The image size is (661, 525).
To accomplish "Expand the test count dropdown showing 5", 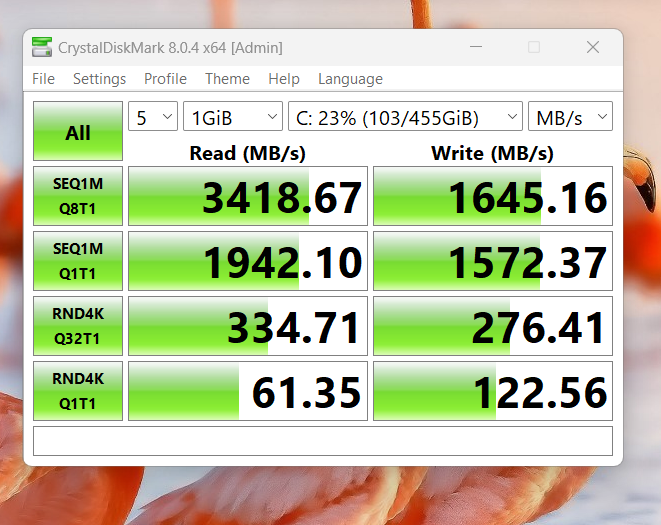I will 153,116.
